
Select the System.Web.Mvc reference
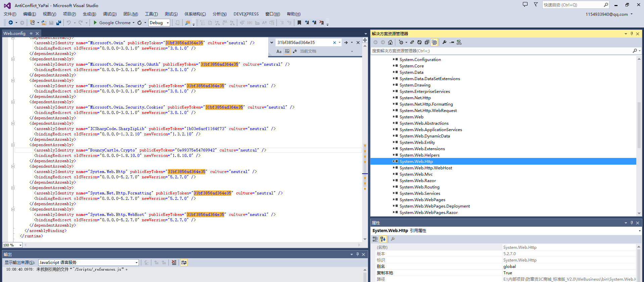(416, 174)
